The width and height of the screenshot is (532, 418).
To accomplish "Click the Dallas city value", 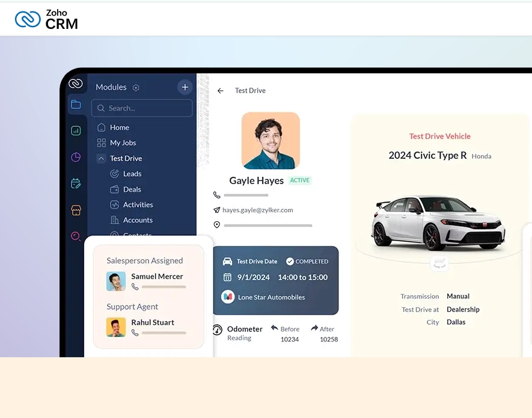I will 456,322.
